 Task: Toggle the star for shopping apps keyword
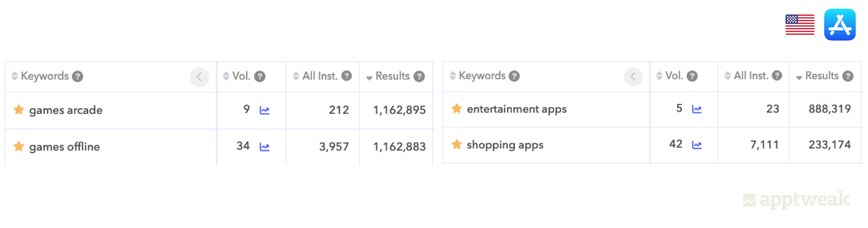(x=457, y=144)
